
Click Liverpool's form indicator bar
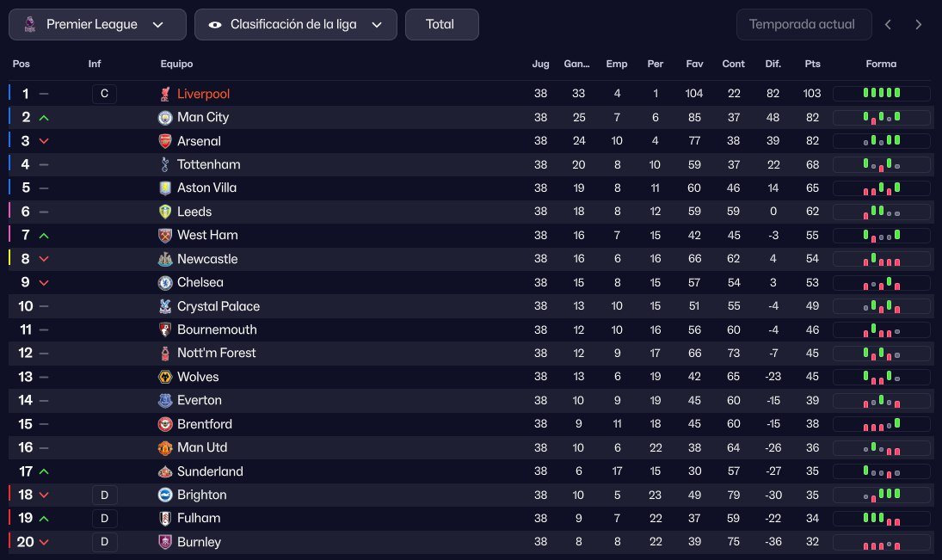click(881, 94)
